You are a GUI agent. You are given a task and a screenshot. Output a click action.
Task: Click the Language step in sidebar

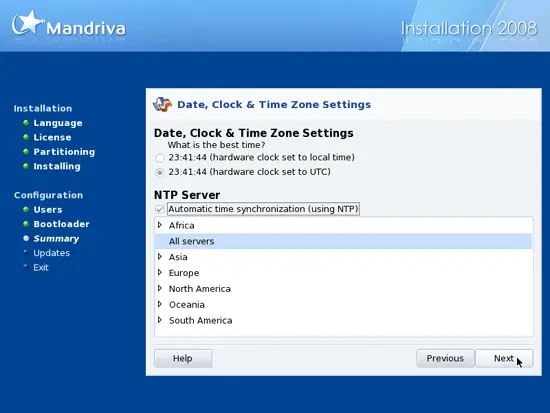pos(58,123)
